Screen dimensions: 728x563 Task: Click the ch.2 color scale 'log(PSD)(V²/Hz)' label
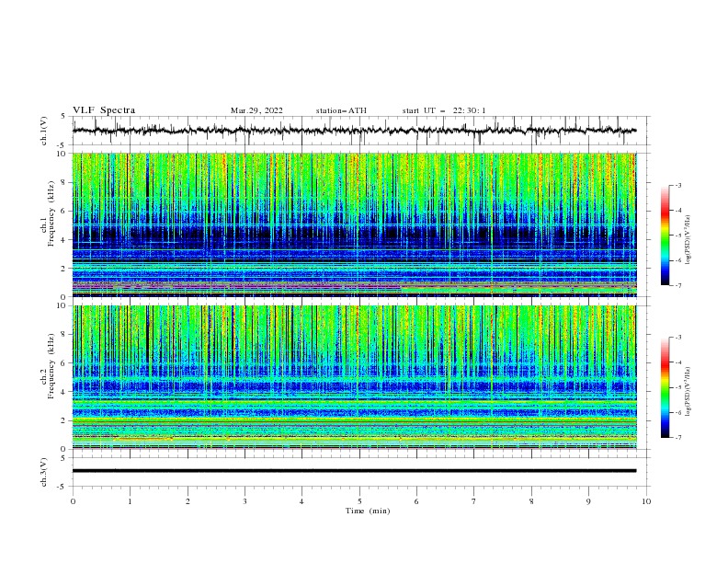[688, 392]
